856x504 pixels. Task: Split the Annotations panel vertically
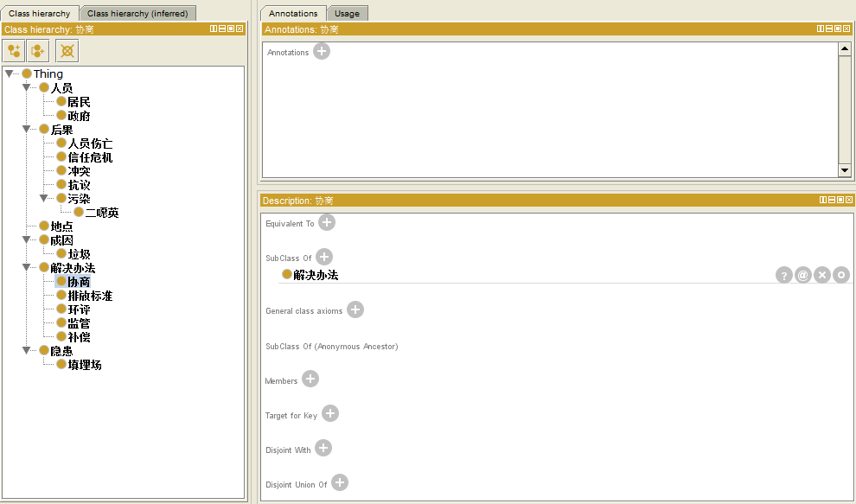coord(821,29)
